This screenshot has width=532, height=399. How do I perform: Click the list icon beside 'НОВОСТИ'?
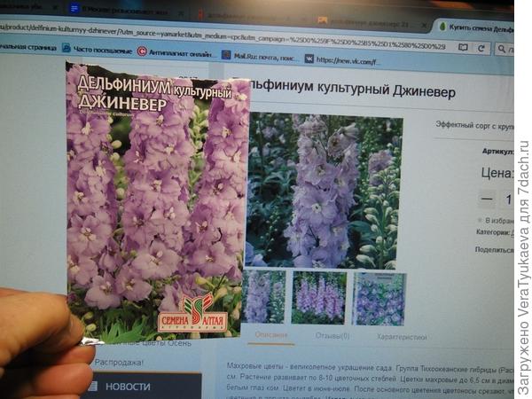(x=93, y=386)
